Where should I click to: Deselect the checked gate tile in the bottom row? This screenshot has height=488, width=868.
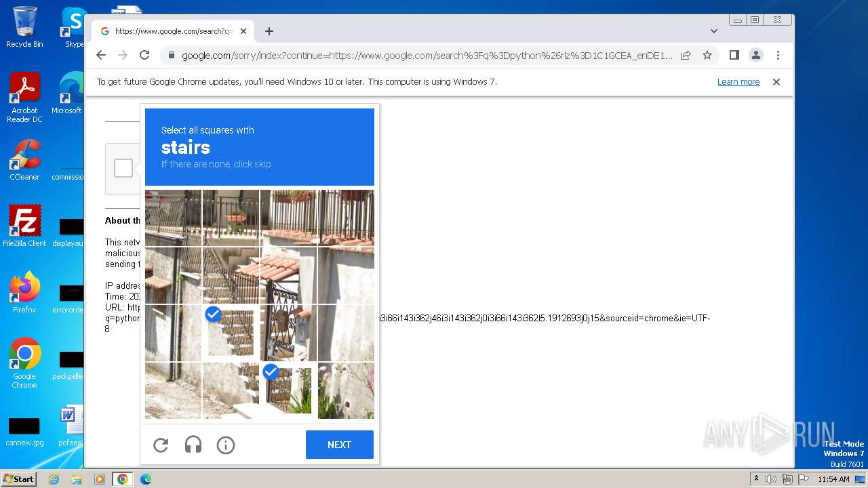pos(288,390)
